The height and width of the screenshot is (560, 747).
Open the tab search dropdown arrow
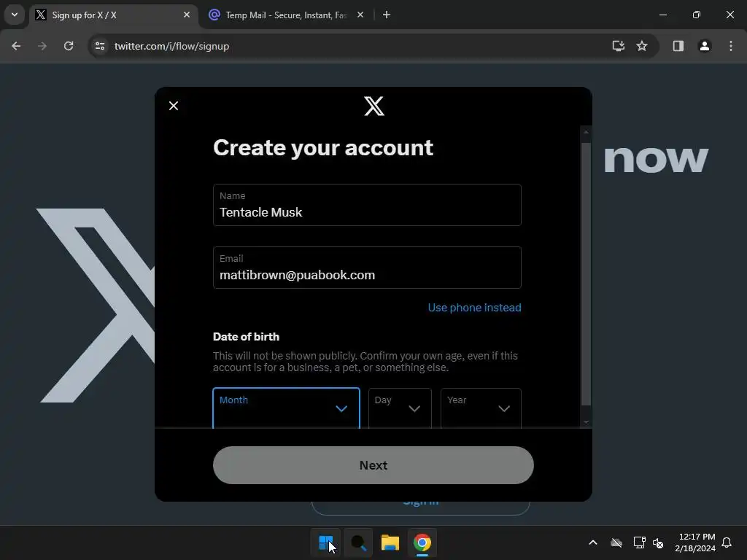(x=15, y=15)
